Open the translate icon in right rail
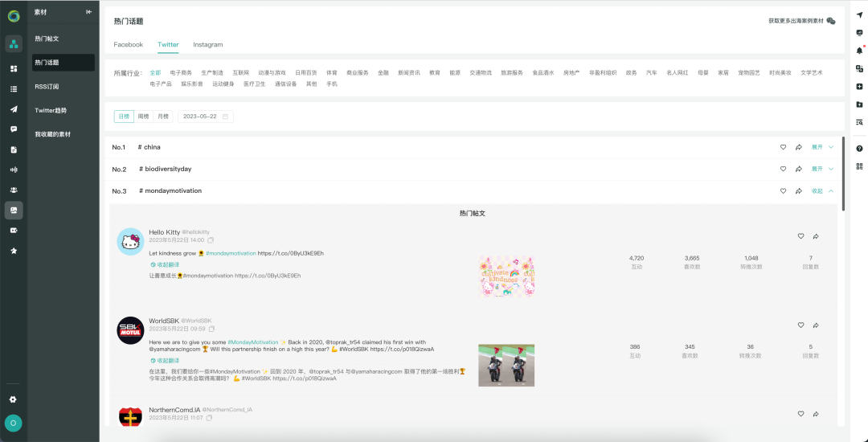The width and height of the screenshot is (868, 442). pos(859,68)
